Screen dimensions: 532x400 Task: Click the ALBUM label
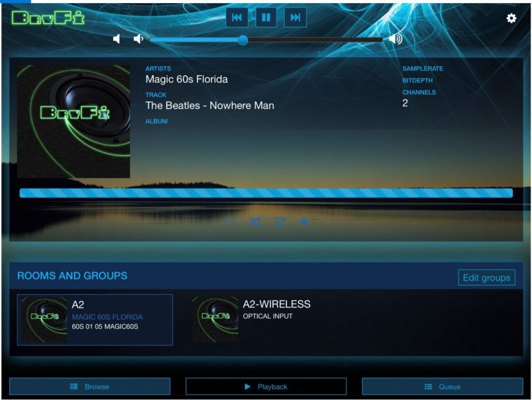pyautogui.click(x=156, y=121)
